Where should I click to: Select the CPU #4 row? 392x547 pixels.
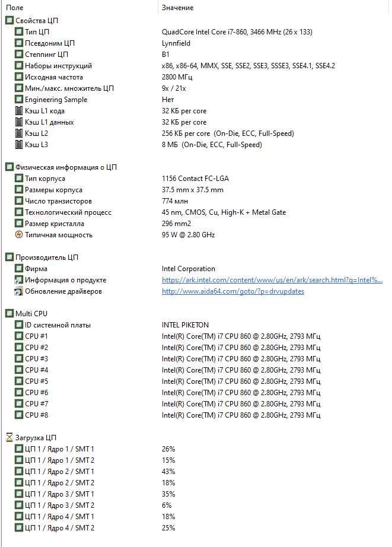pos(195,370)
